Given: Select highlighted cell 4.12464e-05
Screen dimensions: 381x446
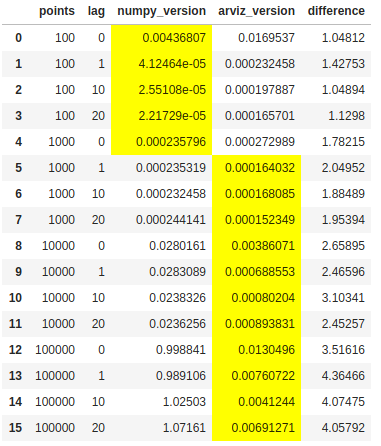Looking at the screenshot, I should click(x=161, y=64).
